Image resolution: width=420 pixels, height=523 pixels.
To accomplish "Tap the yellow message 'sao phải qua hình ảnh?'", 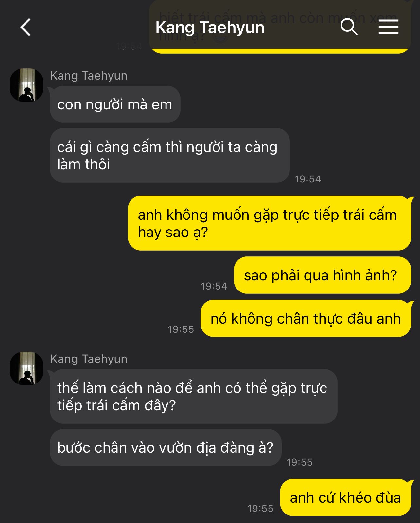I will [x=322, y=275].
